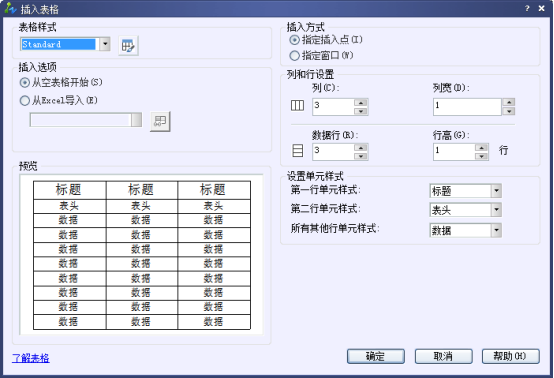Increase the row height 行高 stepper
Image resolution: width=554 pixels, height=378 pixels.
pyautogui.click(x=481, y=148)
